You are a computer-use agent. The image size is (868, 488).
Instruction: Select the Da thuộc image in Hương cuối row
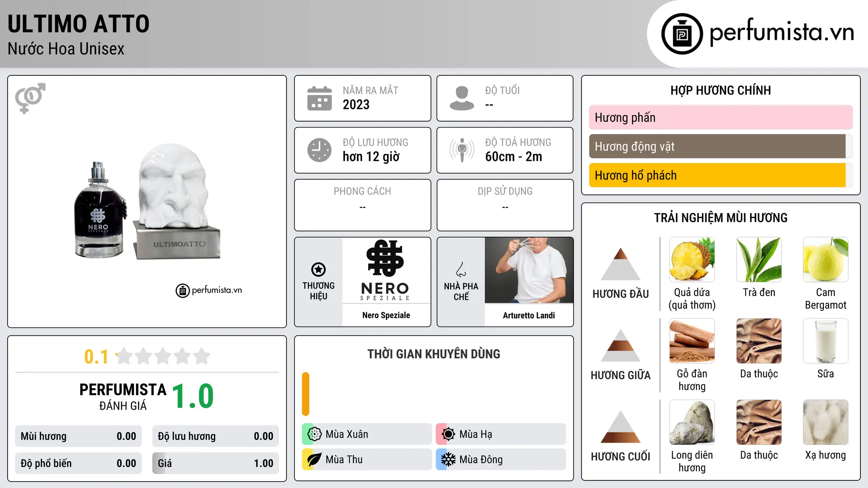759,422
